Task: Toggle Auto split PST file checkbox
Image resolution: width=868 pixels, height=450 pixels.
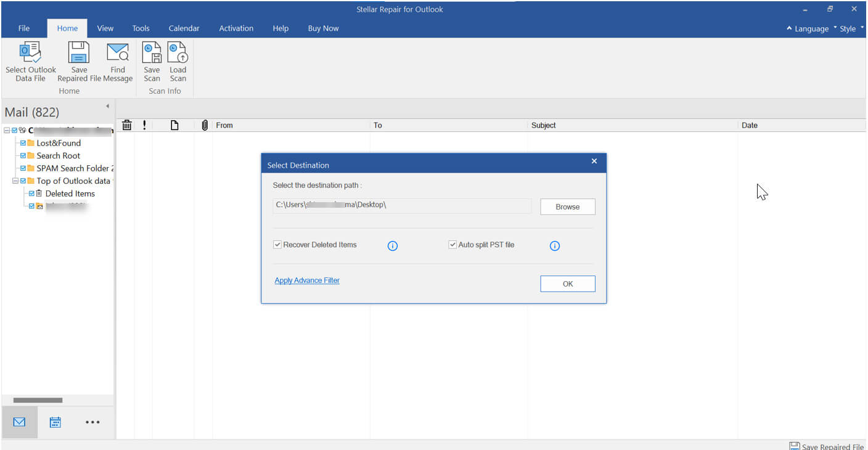Action: (452, 245)
